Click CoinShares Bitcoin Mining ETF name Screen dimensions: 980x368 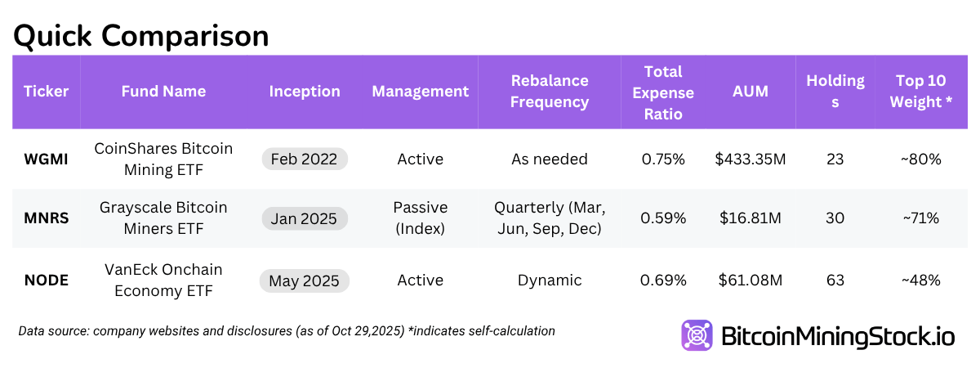(163, 159)
